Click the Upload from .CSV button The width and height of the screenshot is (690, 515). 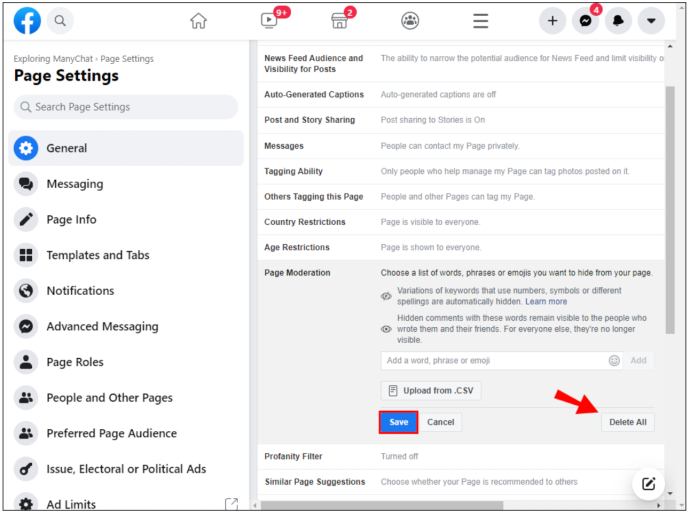coord(431,391)
